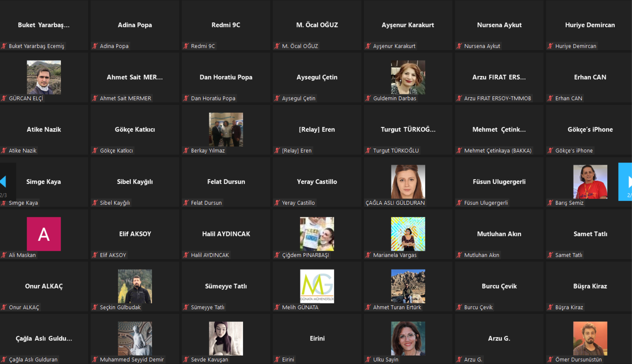Select the [Relay] Eren participant tile
632x364 pixels.
(x=317, y=129)
